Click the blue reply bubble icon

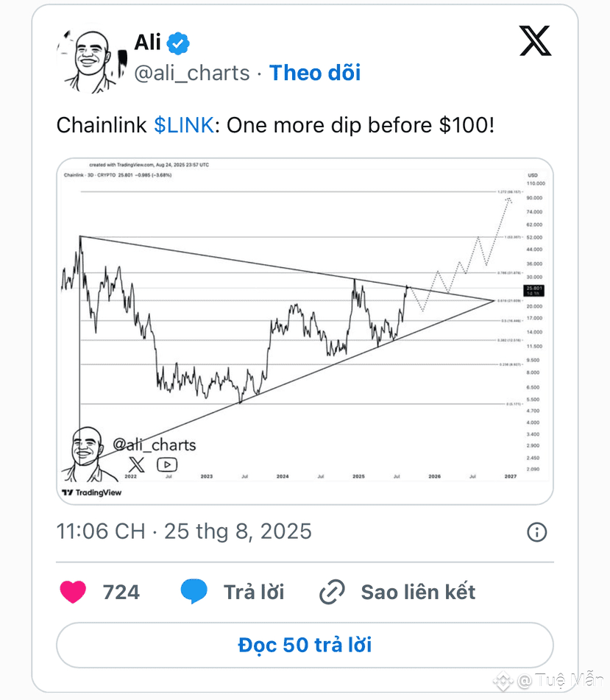click(x=194, y=591)
